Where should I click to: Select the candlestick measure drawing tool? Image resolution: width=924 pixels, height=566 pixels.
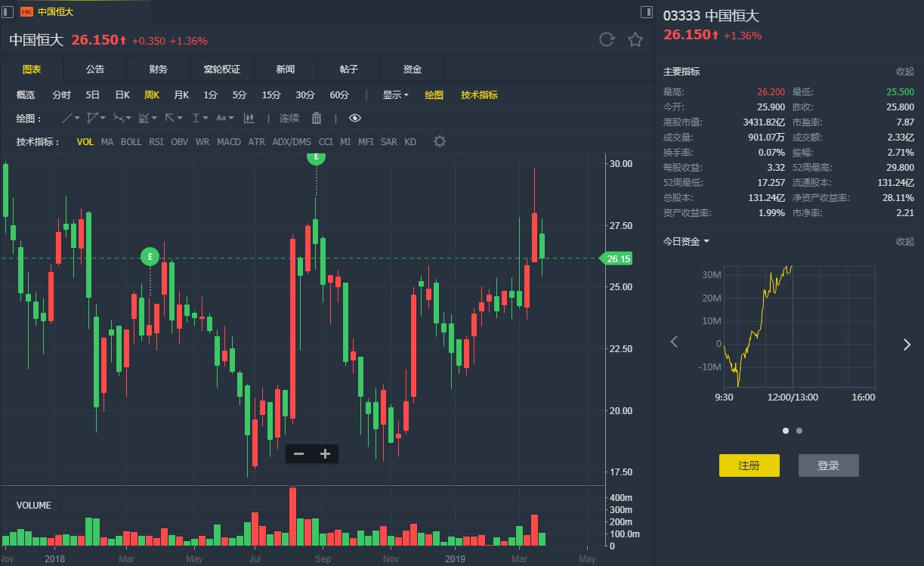tap(249, 118)
